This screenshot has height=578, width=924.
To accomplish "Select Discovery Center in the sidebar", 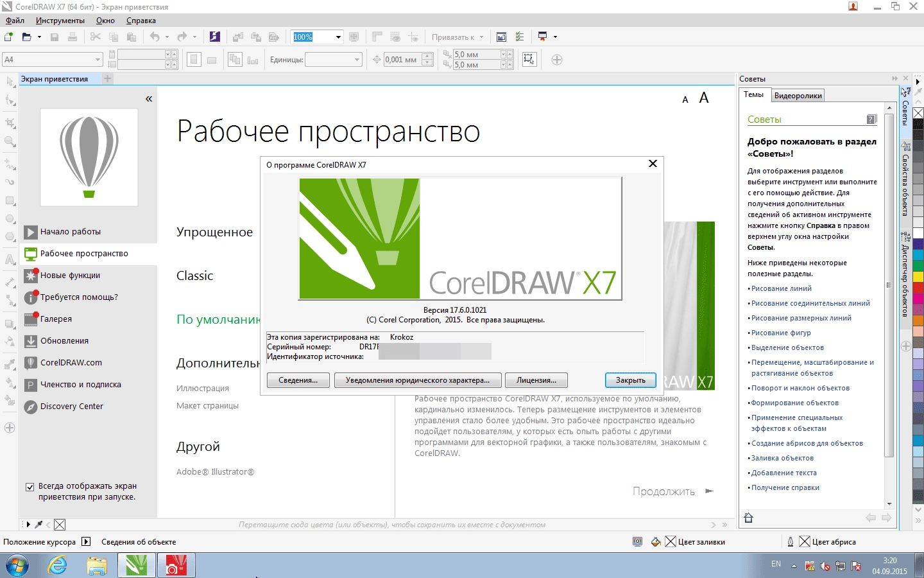I will click(89, 407).
